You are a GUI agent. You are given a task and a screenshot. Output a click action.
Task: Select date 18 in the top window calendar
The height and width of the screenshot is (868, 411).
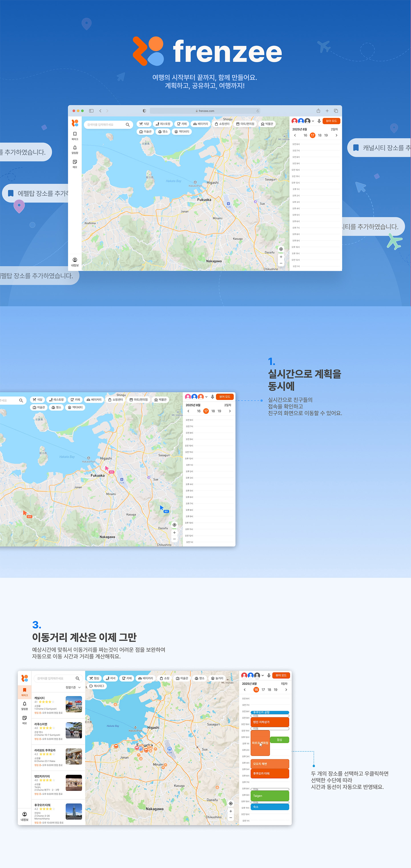pyautogui.click(x=319, y=135)
